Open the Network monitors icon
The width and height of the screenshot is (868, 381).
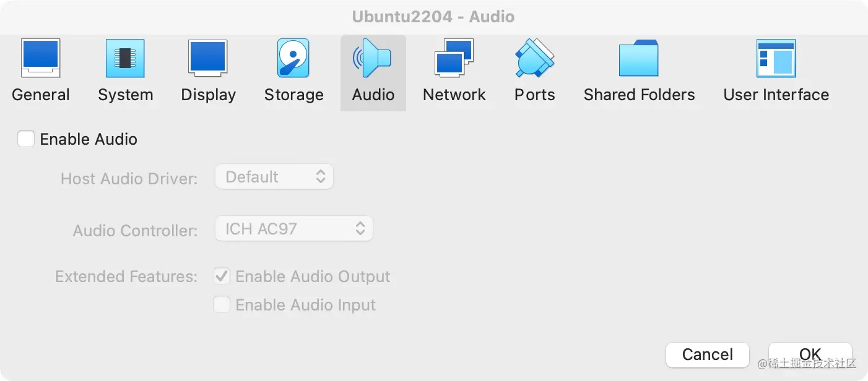tap(454, 58)
